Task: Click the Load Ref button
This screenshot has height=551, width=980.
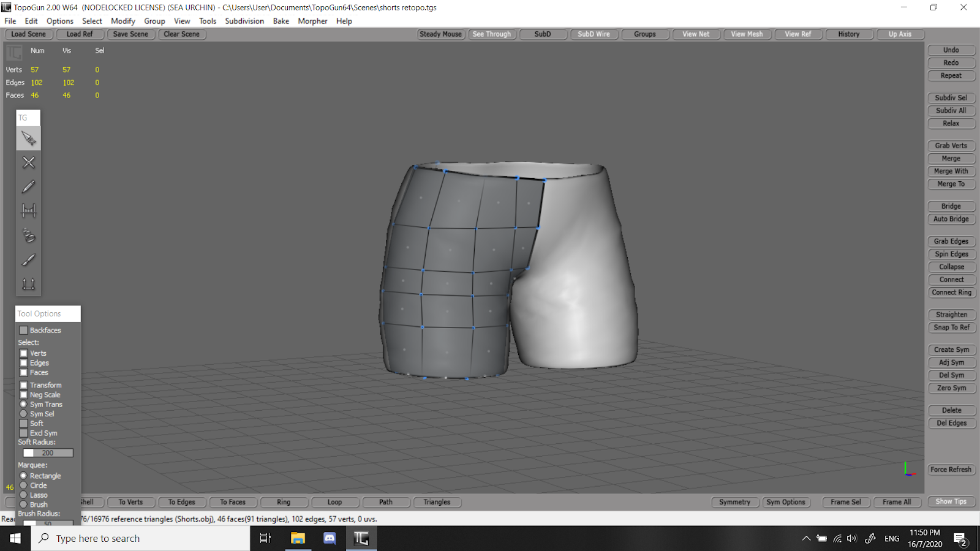Action: click(80, 34)
